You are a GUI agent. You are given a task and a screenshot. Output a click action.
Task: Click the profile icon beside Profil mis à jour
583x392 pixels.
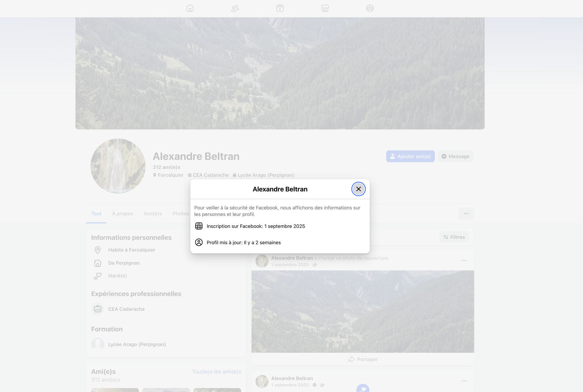pyautogui.click(x=199, y=242)
